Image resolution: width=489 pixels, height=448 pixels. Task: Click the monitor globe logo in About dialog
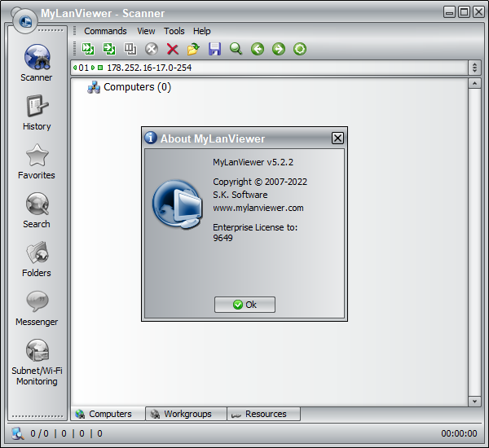coord(177,204)
